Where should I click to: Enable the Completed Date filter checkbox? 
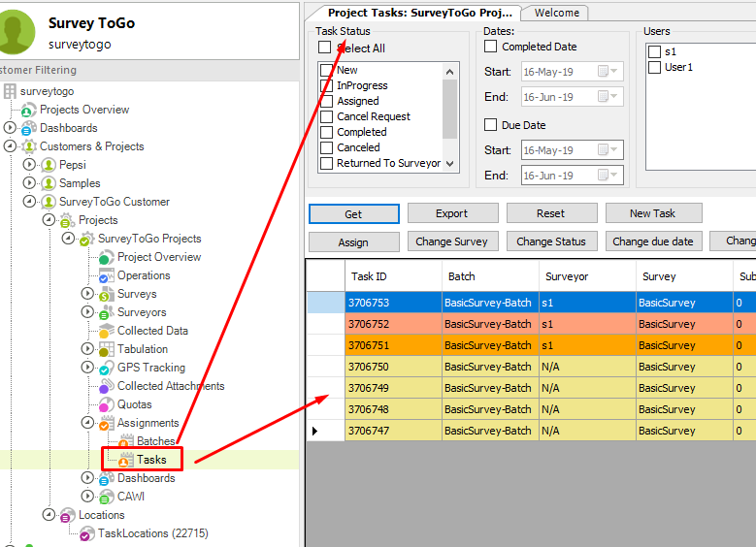(x=490, y=47)
